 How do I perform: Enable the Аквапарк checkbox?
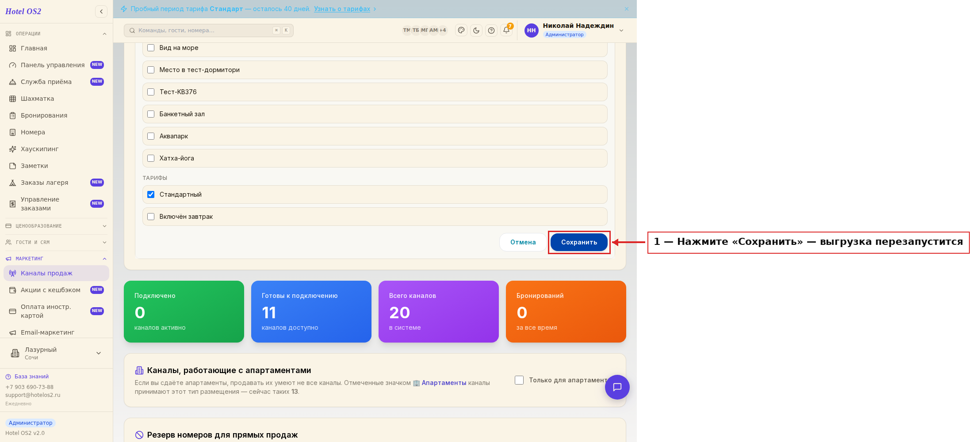coord(151,136)
